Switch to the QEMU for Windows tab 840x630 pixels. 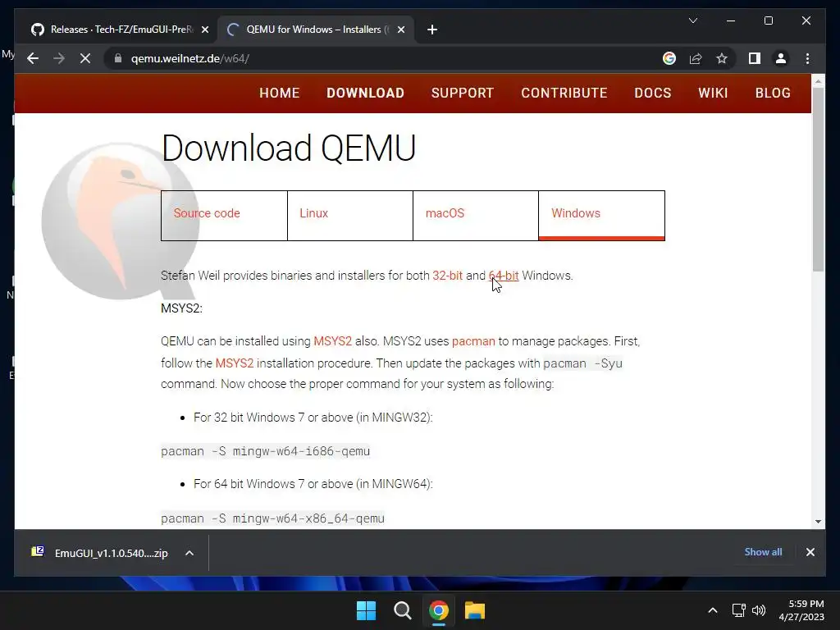pyautogui.click(x=316, y=30)
